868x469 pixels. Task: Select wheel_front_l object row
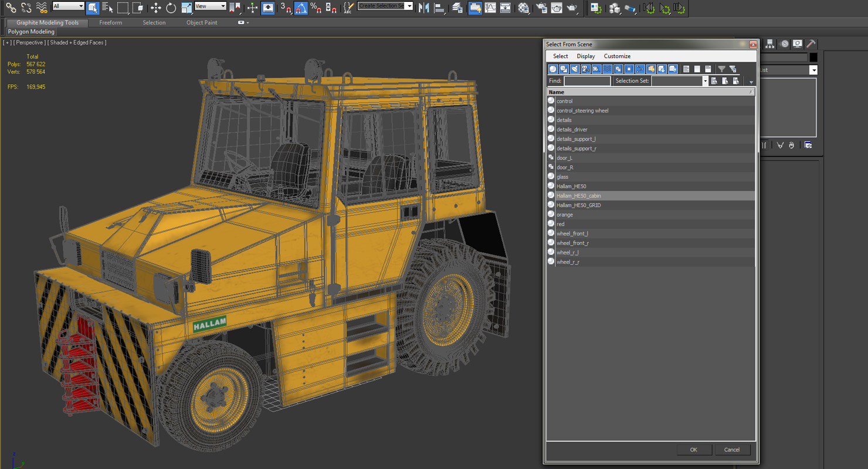pyautogui.click(x=650, y=233)
